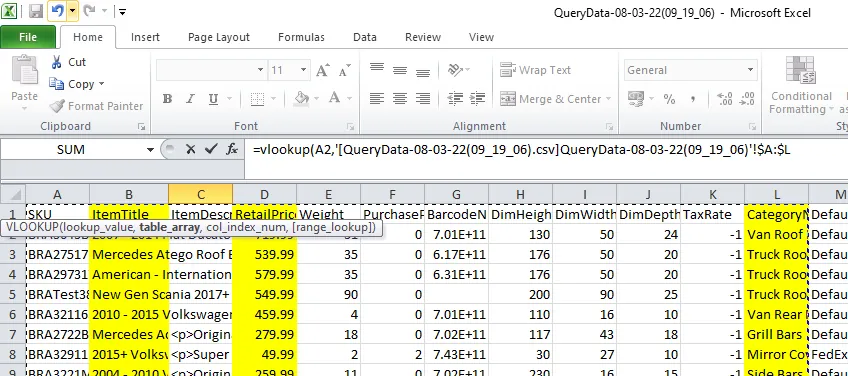The height and width of the screenshot is (376, 848).
Task: Click the Borders icon
Action: click(x=257, y=99)
